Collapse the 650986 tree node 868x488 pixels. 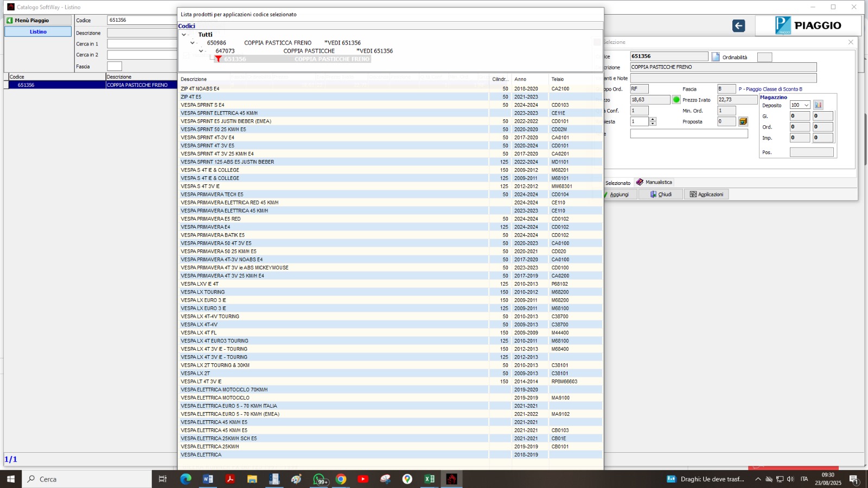pyautogui.click(x=193, y=43)
